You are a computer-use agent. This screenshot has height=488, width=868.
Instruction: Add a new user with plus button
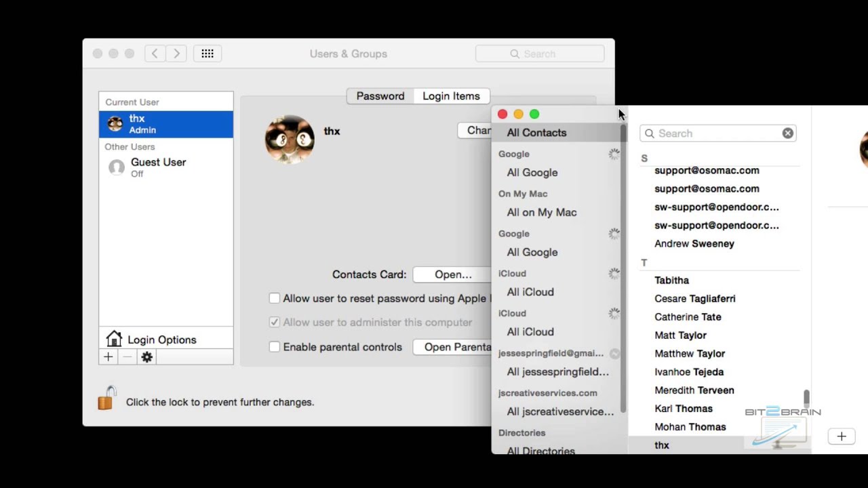(108, 357)
